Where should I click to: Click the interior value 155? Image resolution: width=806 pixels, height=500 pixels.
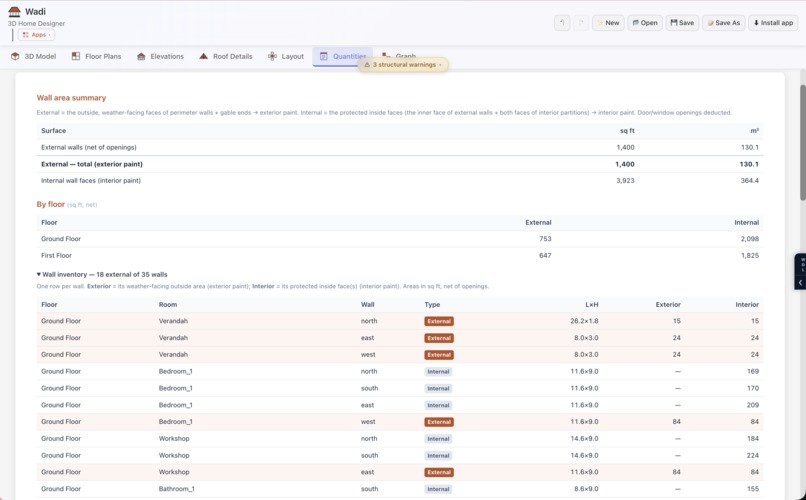[753, 489]
